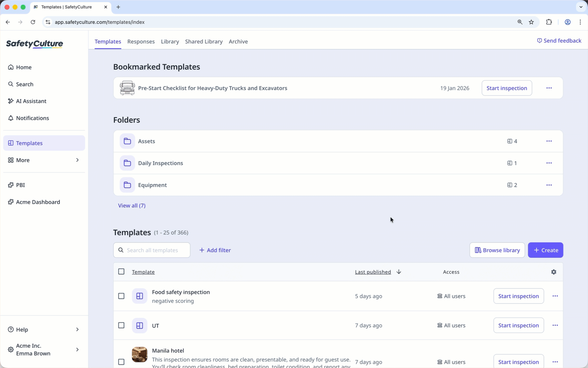This screenshot has height=368, width=588.
Task: Click the SafetyCulture logo
Action: point(34,44)
